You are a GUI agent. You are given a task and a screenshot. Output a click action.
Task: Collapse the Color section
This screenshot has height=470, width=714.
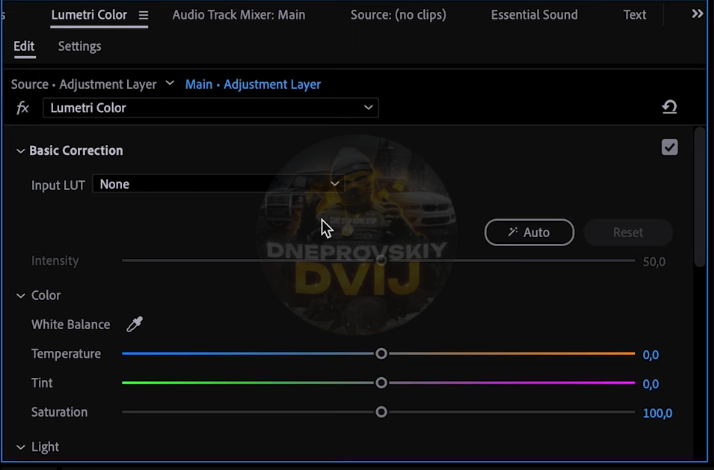click(20, 296)
